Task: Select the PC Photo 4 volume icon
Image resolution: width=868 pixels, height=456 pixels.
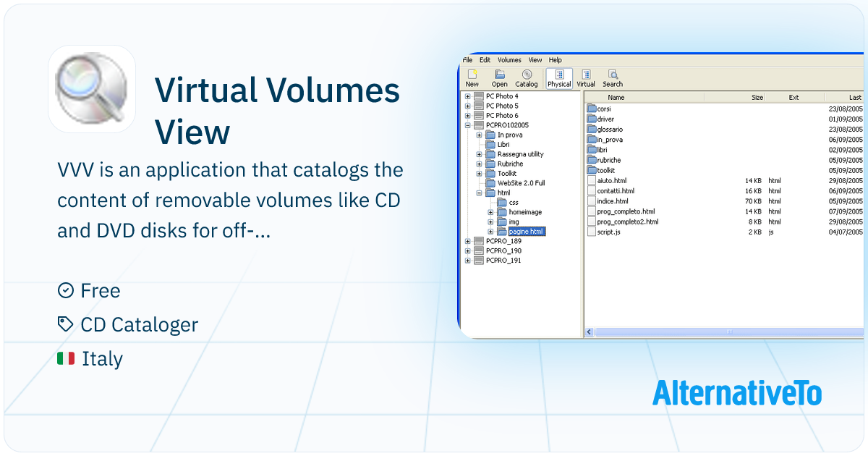Action: point(478,96)
